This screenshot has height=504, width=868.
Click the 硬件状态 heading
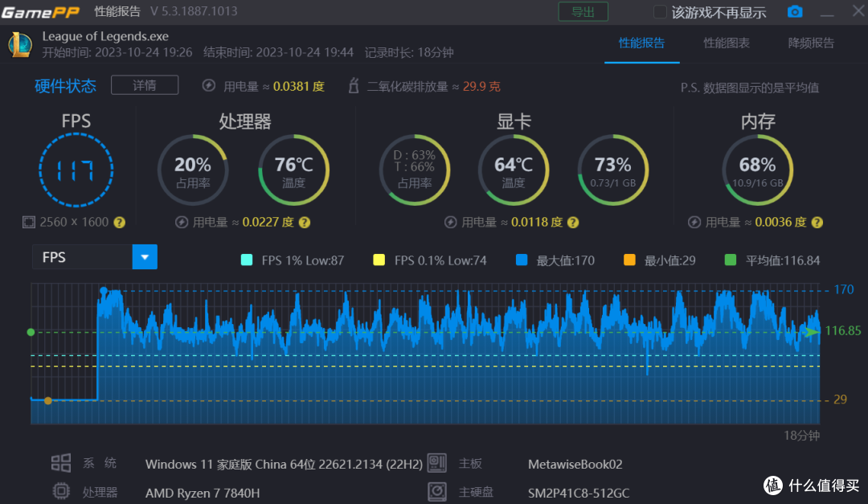(x=65, y=86)
